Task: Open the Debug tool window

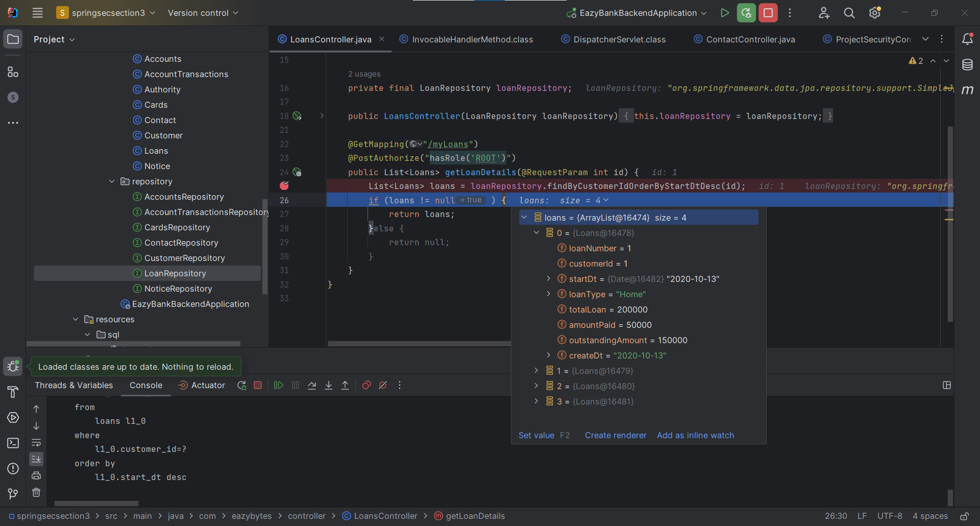Action: pos(13,366)
